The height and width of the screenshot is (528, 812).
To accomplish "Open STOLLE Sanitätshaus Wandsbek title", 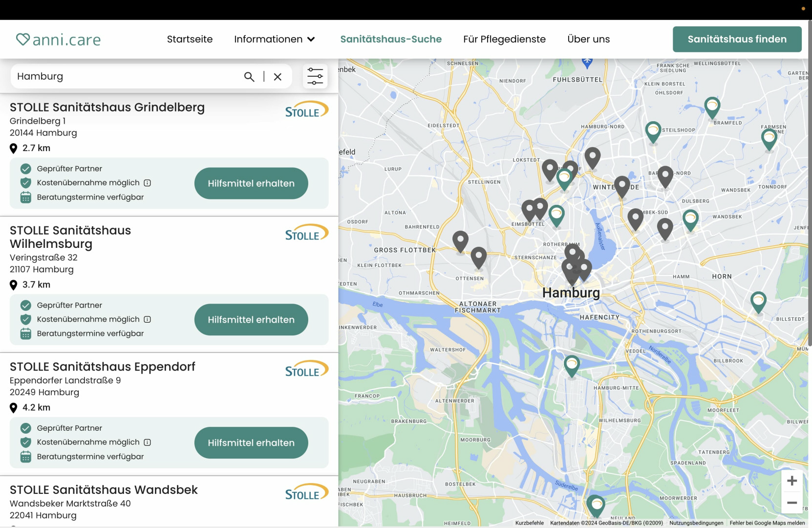I will tap(104, 490).
